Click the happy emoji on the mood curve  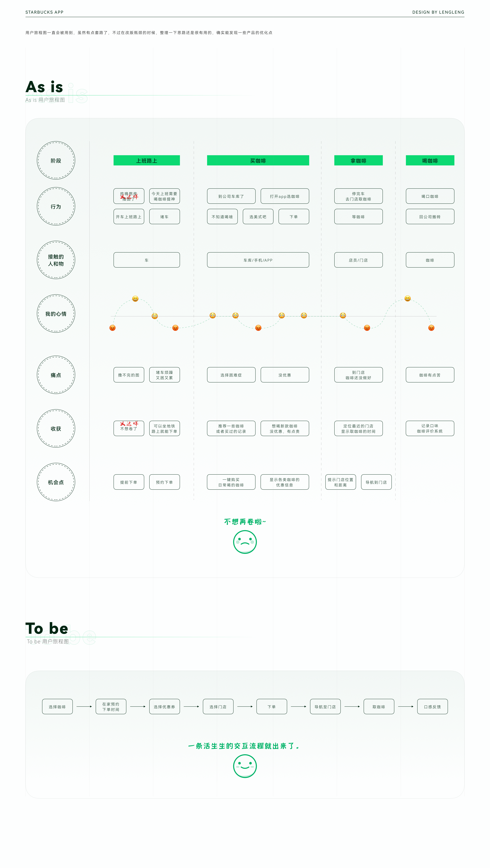pos(135,299)
